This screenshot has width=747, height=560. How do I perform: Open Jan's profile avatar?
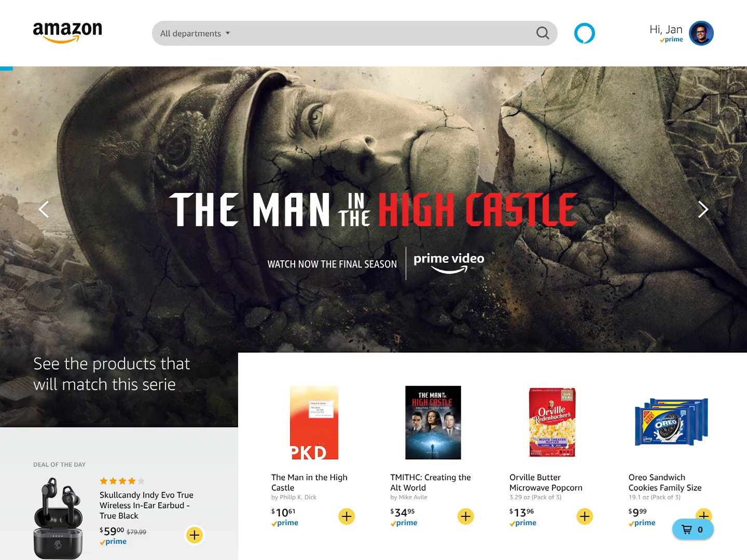pyautogui.click(x=701, y=33)
